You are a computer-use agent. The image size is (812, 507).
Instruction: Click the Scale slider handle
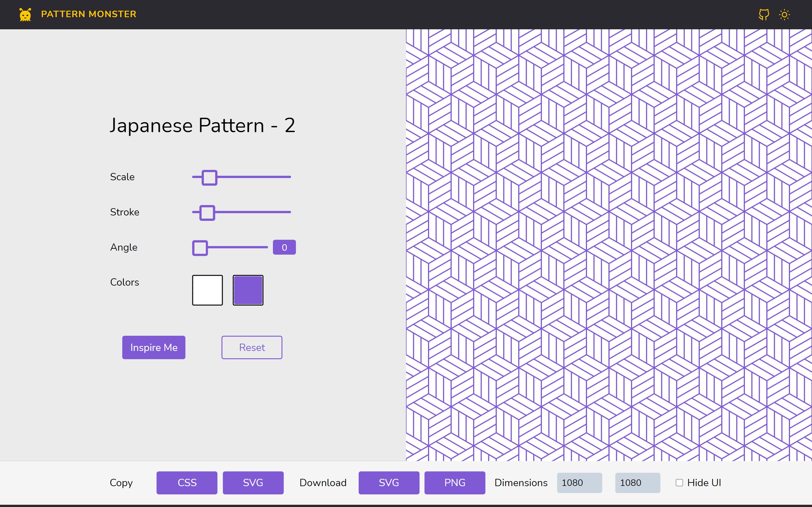(209, 177)
